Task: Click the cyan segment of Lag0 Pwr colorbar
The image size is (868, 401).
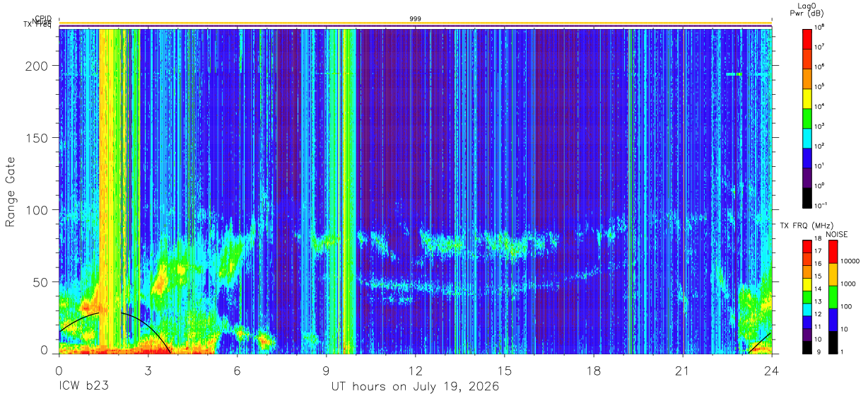Action: tap(807, 137)
